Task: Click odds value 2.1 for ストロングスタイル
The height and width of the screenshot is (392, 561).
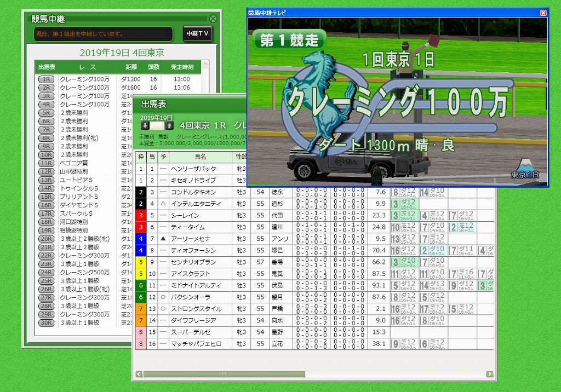Action: click(381, 309)
